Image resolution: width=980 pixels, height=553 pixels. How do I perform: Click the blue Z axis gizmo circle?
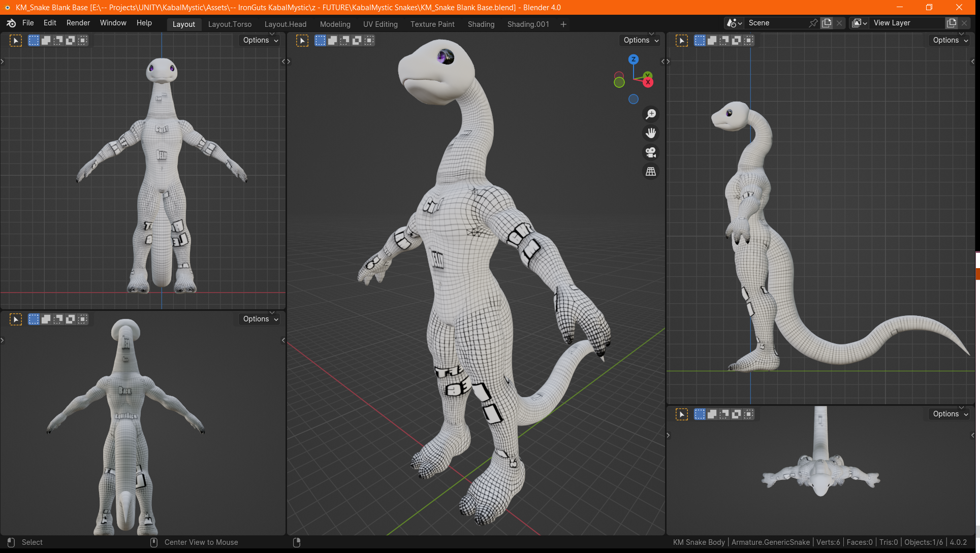coord(633,59)
